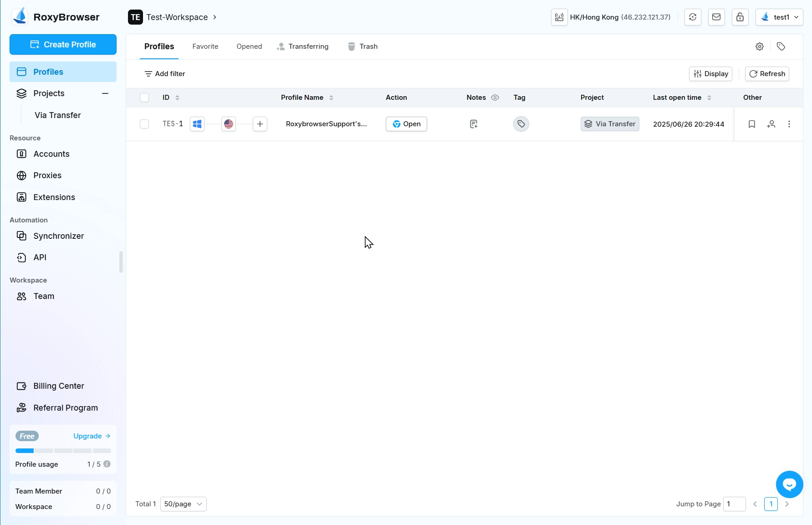
Task: Sort by Last open time arrows
Action: tap(710, 98)
